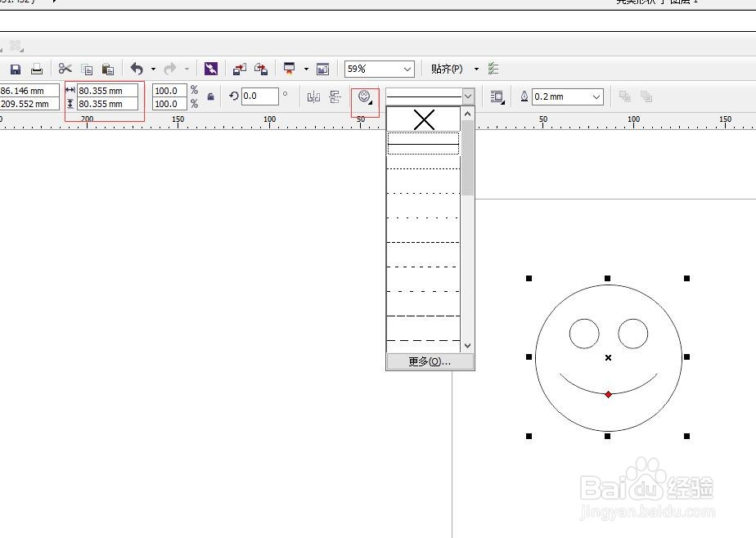Choose the second sparse dotted line style
This screenshot has height=538, width=756.
(x=423, y=193)
